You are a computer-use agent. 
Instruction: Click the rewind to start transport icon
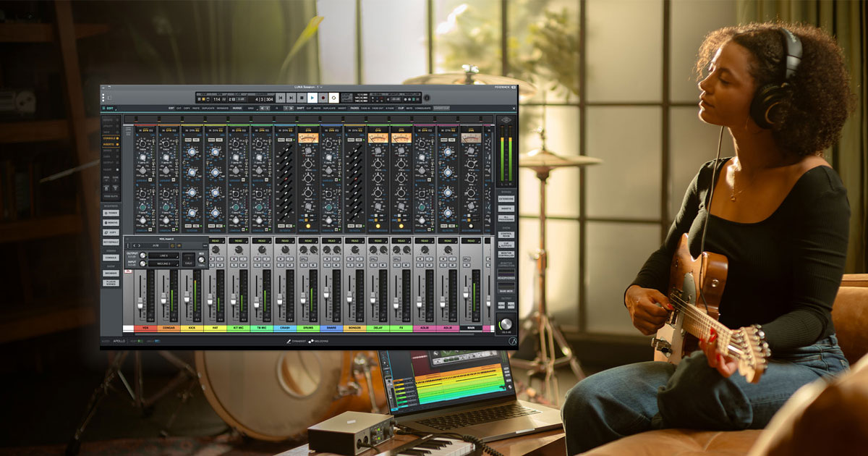[281, 98]
